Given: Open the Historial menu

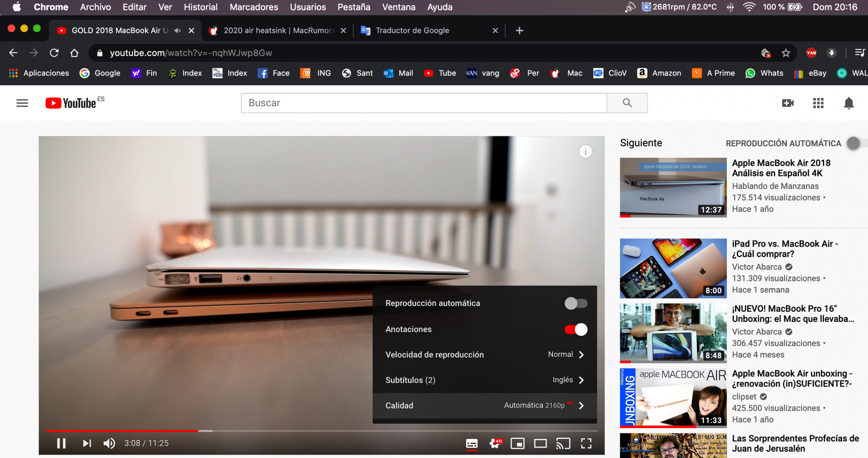Looking at the screenshot, I should pos(201,7).
